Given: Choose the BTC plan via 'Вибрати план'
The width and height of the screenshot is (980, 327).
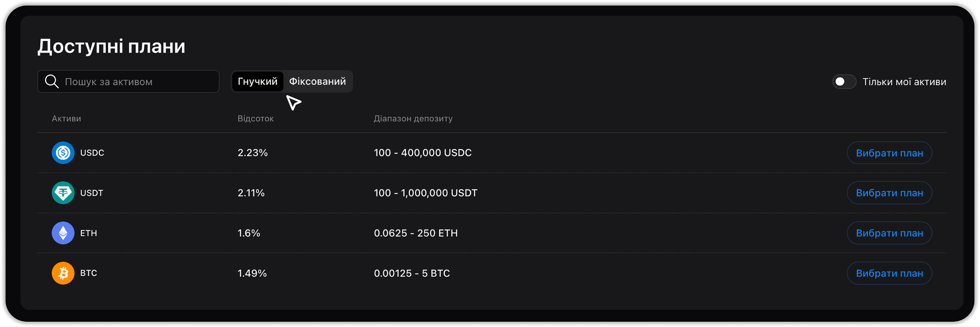Looking at the screenshot, I should (889, 273).
